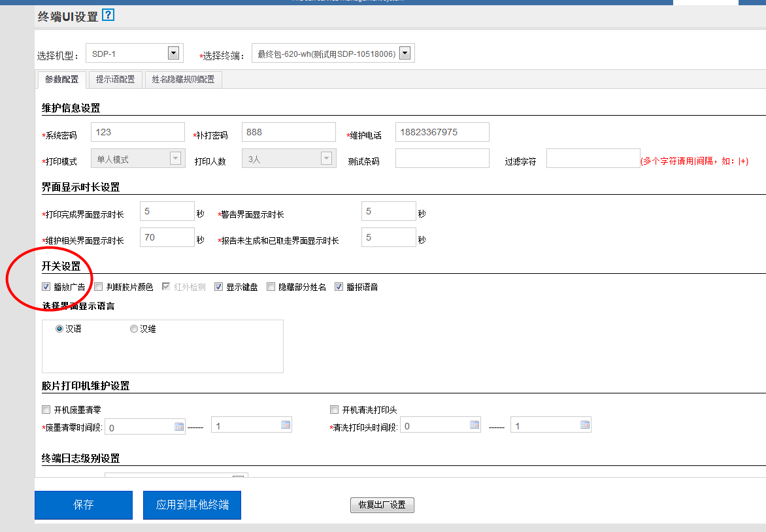Expand the 打印模式 dropdown

175,158
